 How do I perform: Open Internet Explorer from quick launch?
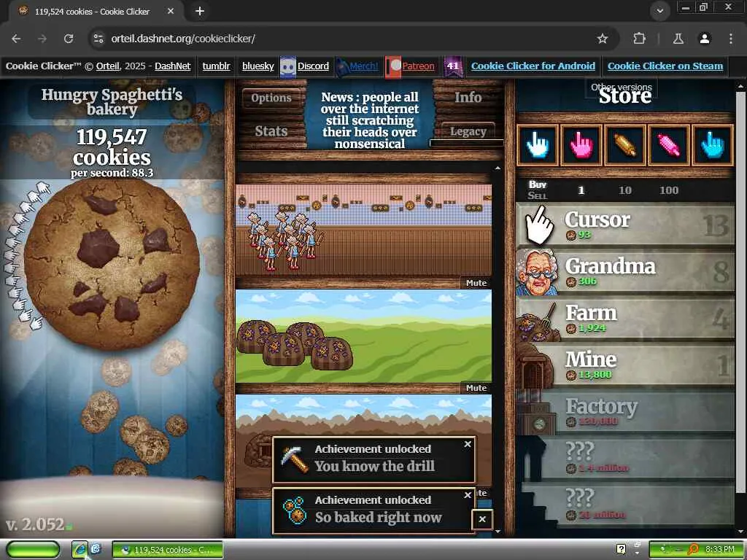80,550
